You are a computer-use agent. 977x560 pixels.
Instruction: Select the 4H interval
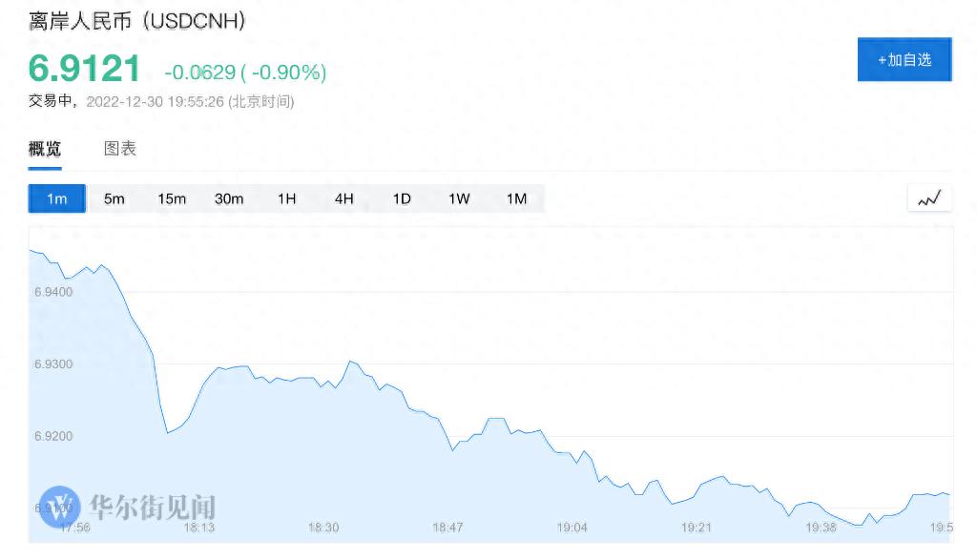[x=344, y=198]
